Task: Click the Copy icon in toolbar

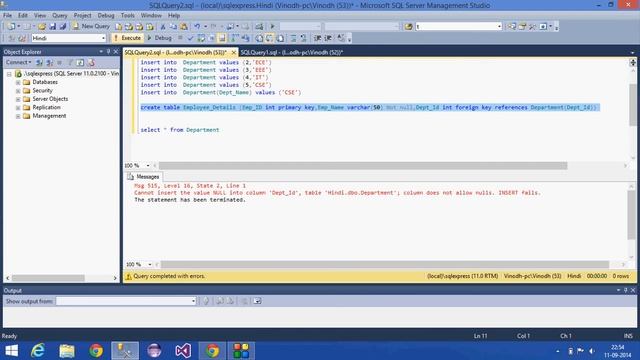Action: tap(173, 27)
